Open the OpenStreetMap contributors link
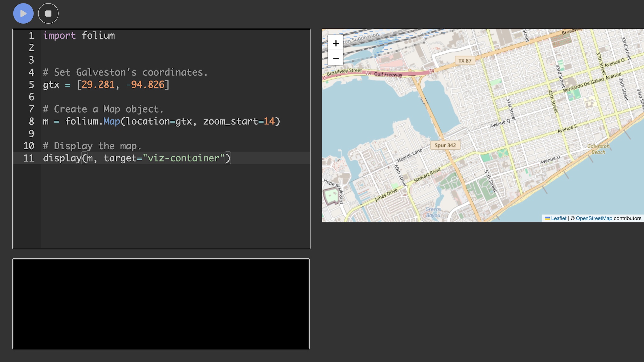 point(594,218)
